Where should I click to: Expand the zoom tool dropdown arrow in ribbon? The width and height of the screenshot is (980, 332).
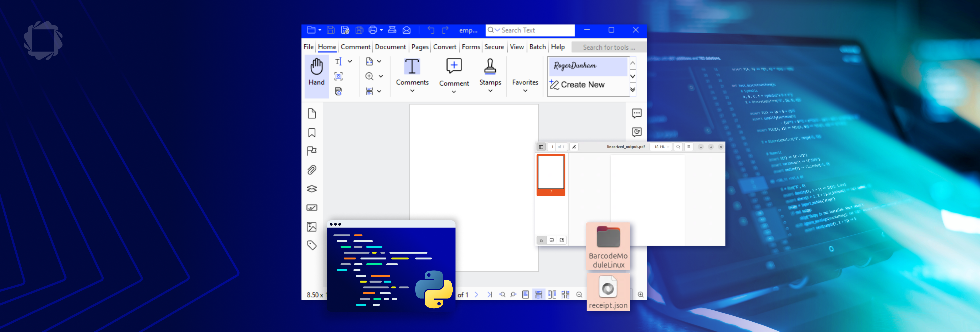(380, 76)
